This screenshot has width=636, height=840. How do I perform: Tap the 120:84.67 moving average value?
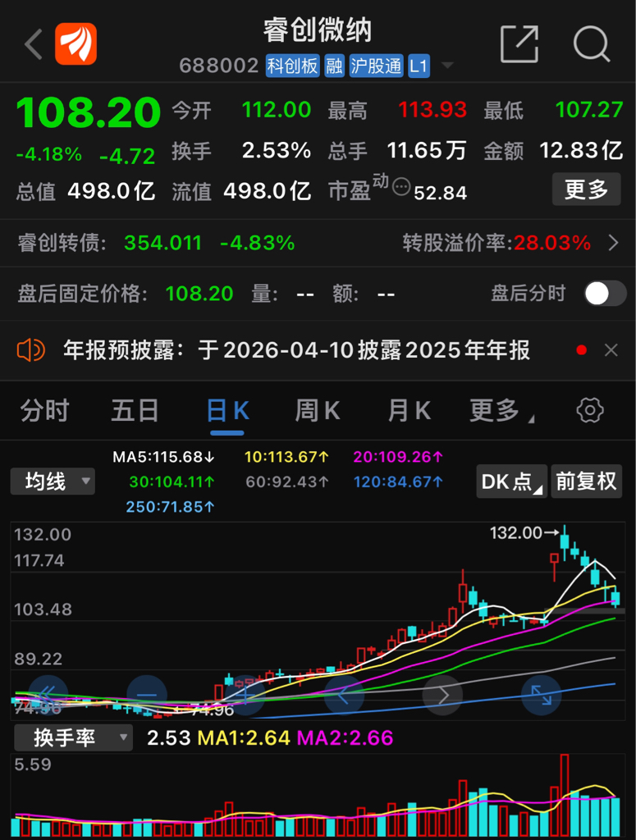398,482
